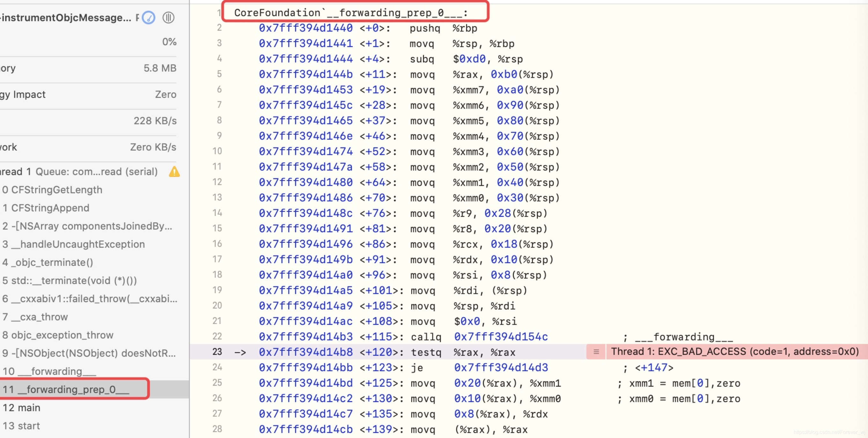Screen dimensions: 868x438
Task: Open the disk gauge row showing 228 KB/s
Action: point(88,121)
